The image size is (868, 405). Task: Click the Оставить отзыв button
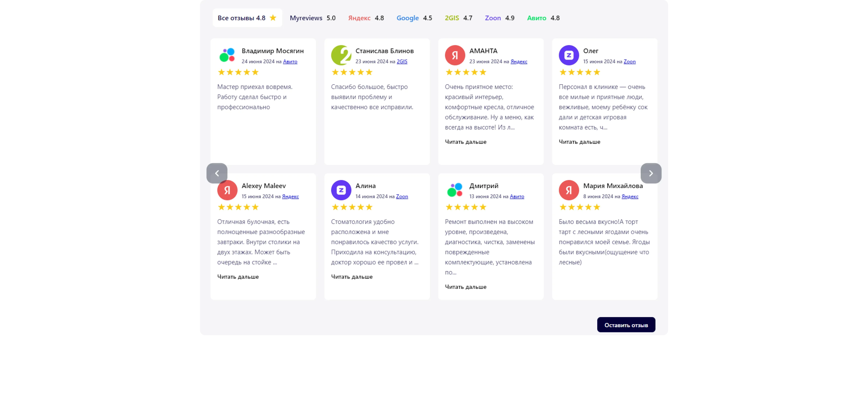coord(626,325)
